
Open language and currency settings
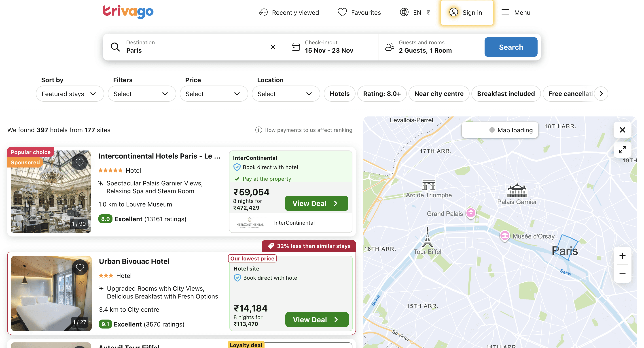tap(415, 12)
